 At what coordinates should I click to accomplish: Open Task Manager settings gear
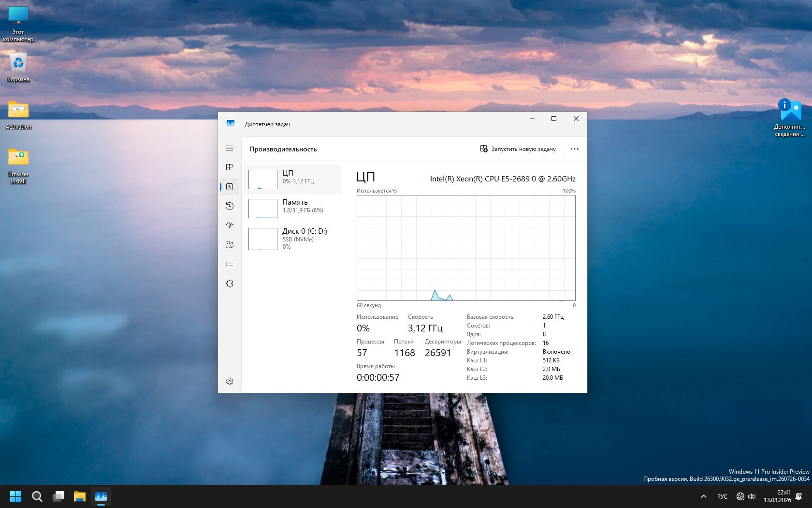[x=230, y=381]
